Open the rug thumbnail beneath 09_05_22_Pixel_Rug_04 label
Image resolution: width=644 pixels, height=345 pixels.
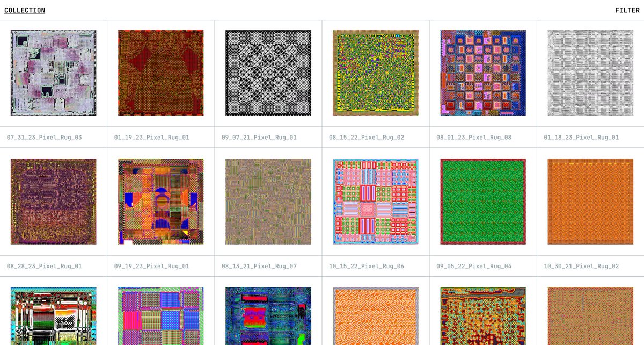coord(483,317)
